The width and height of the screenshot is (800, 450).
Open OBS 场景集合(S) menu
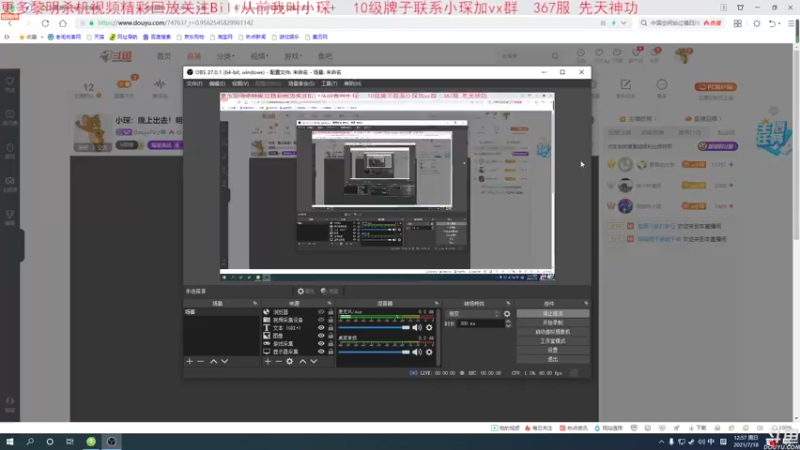pos(301,84)
